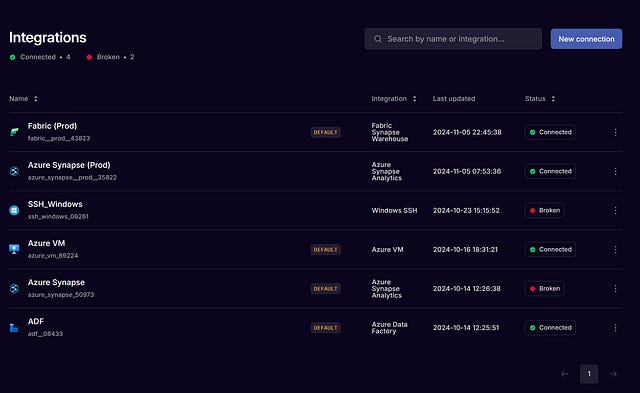Click the Connected status badge for ADF
Image resolution: width=640 pixels, height=393 pixels.
550,328
